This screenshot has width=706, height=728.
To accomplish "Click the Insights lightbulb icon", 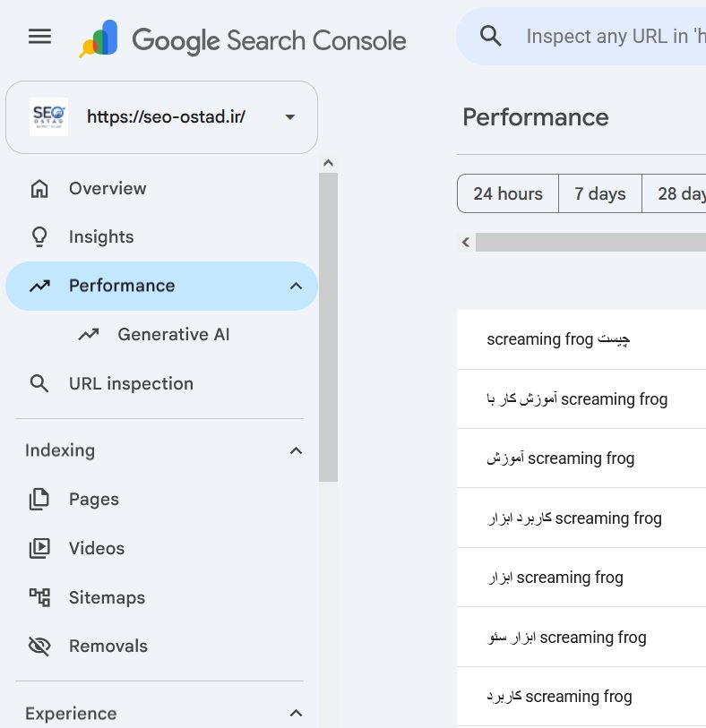I will click(39, 236).
